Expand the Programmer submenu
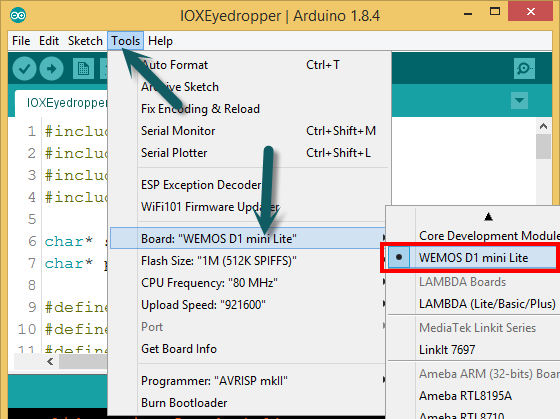 click(247, 381)
